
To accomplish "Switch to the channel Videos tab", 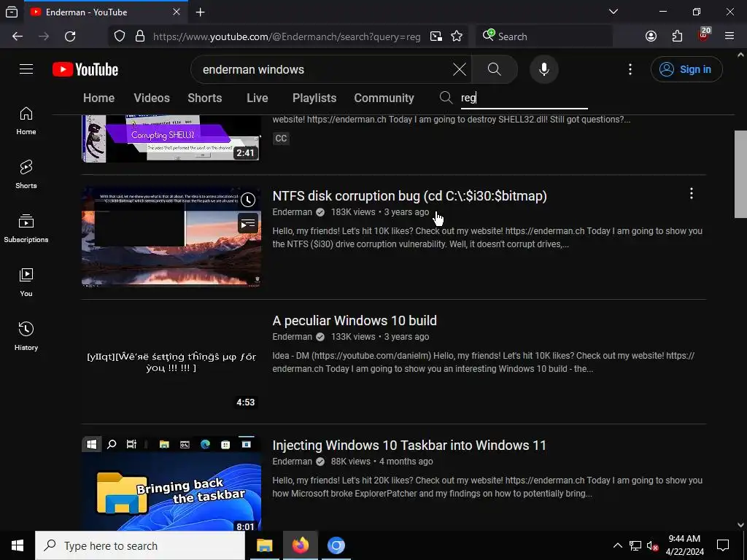I will click(x=152, y=98).
